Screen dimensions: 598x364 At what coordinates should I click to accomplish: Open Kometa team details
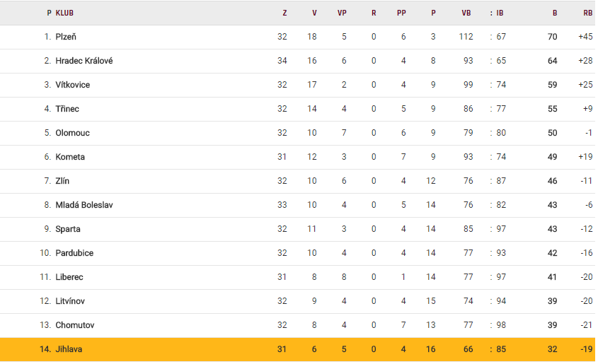[70, 157]
